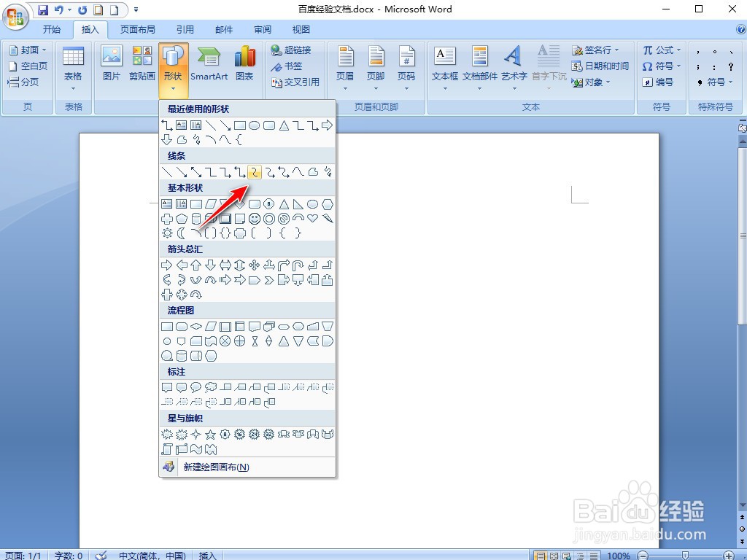Pick the Oval Callout shape
This screenshot has height=560, width=747.
tap(196, 387)
